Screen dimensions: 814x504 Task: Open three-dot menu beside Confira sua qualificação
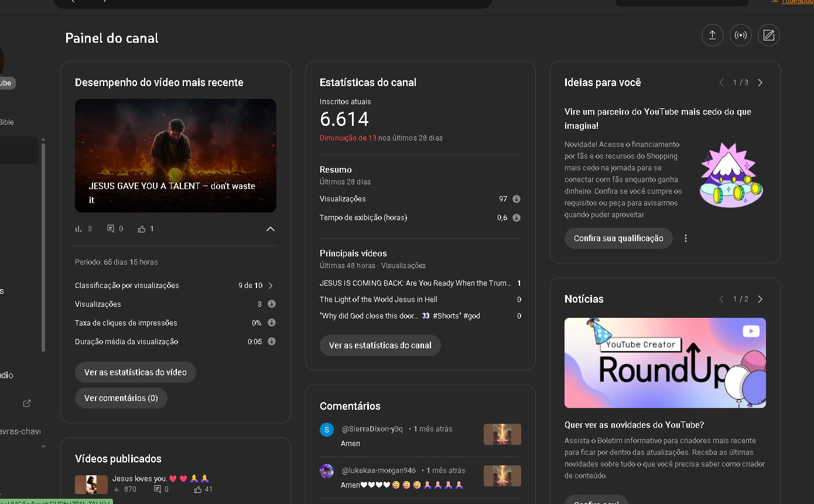pyautogui.click(x=686, y=238)
